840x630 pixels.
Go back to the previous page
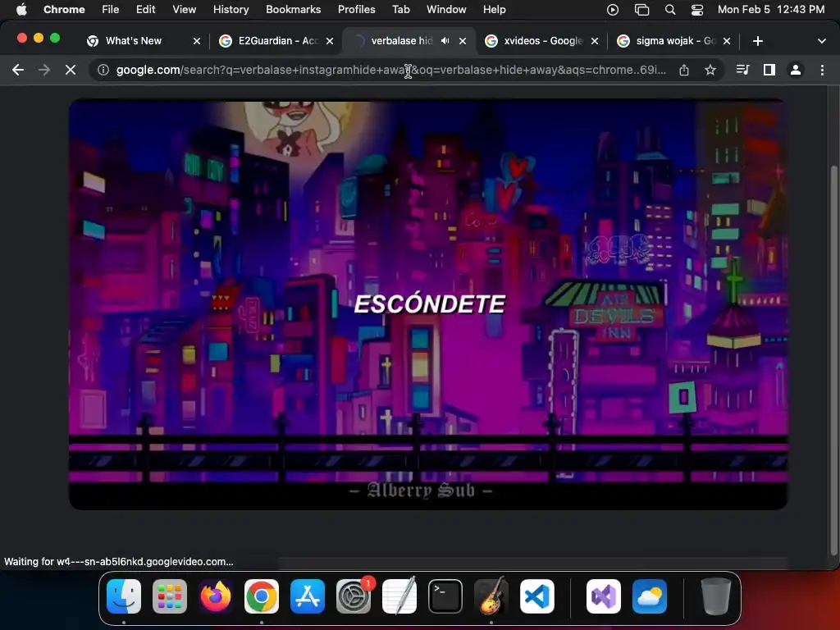pyautogui.click(x=18, y=70)
